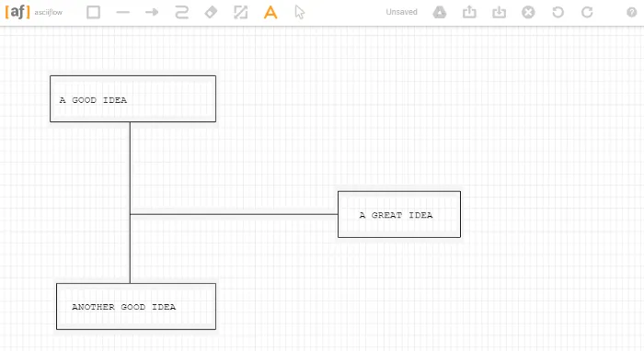Click the vertical connector line below the GOOD IDEA box
Image resolution: width=644 pixels, height=351 pixels.
coord(131,202)
